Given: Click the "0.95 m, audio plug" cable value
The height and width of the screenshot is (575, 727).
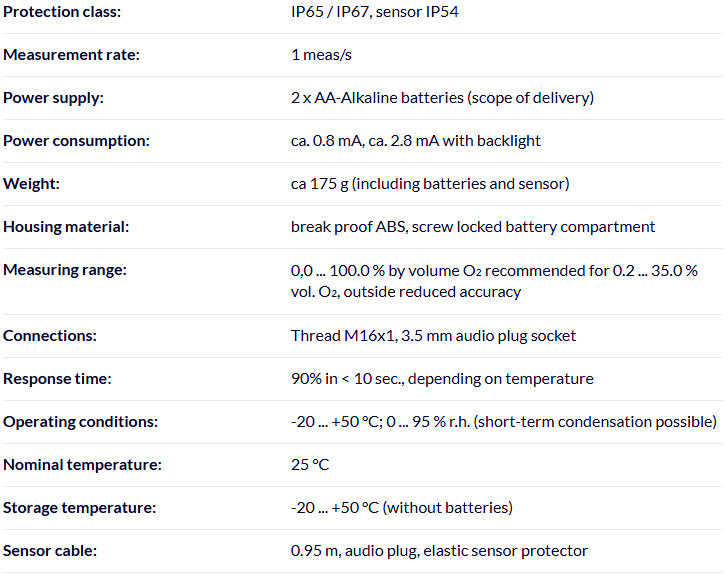Looking at the screenshot, I should 439,551.
